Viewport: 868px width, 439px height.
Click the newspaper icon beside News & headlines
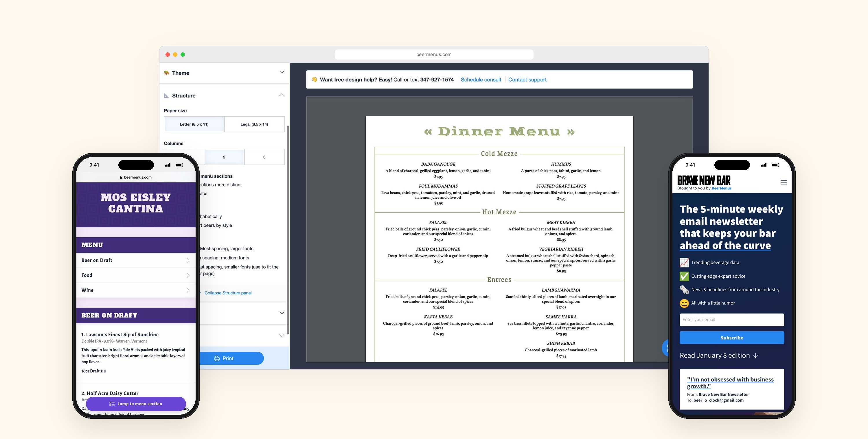pyautogui.click(x=684, y=289)
